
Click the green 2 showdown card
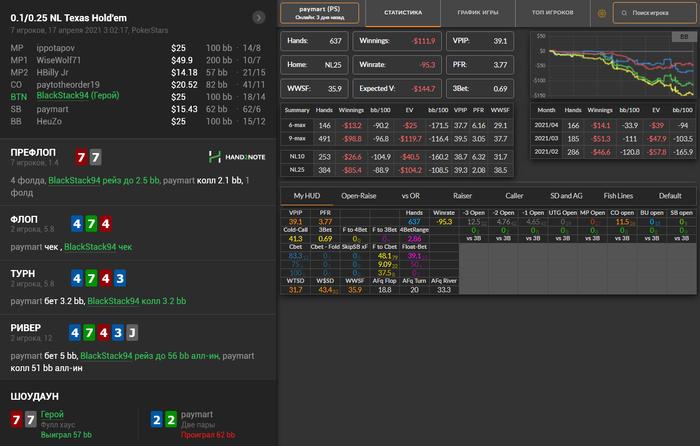pyautogui.click(x=171, y=420)
